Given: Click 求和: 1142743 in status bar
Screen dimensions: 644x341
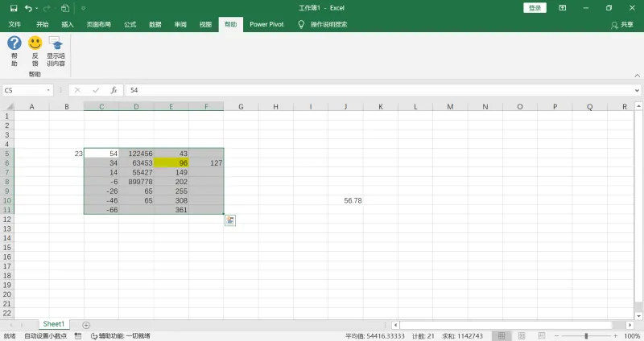Looking at the screenshot, I should coord(462,336).
